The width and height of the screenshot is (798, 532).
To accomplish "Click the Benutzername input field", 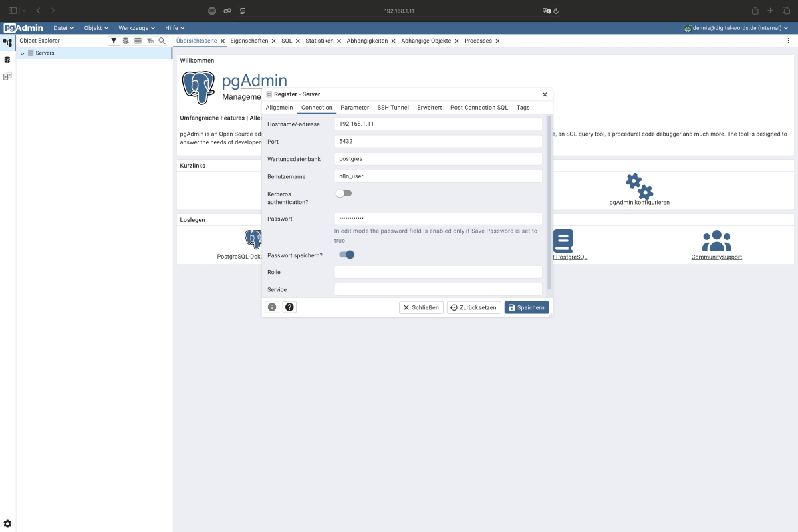I will (438, 176).
